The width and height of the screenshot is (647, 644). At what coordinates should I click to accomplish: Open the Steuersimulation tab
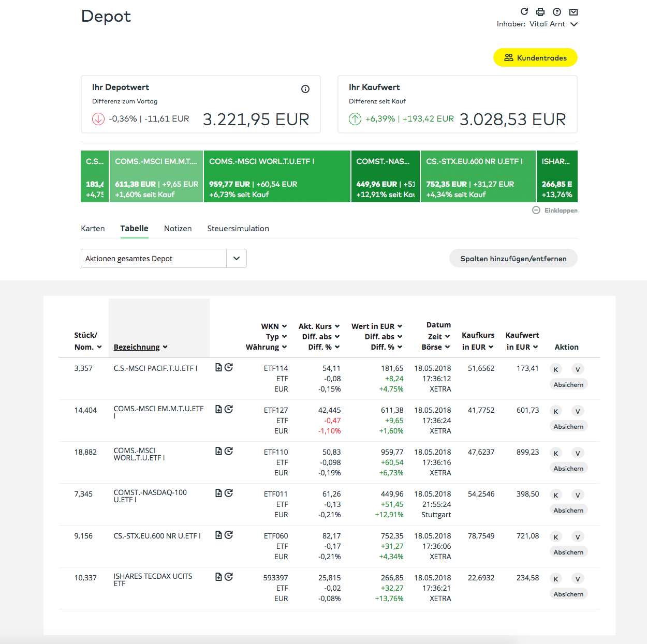[x=238, y=229]
